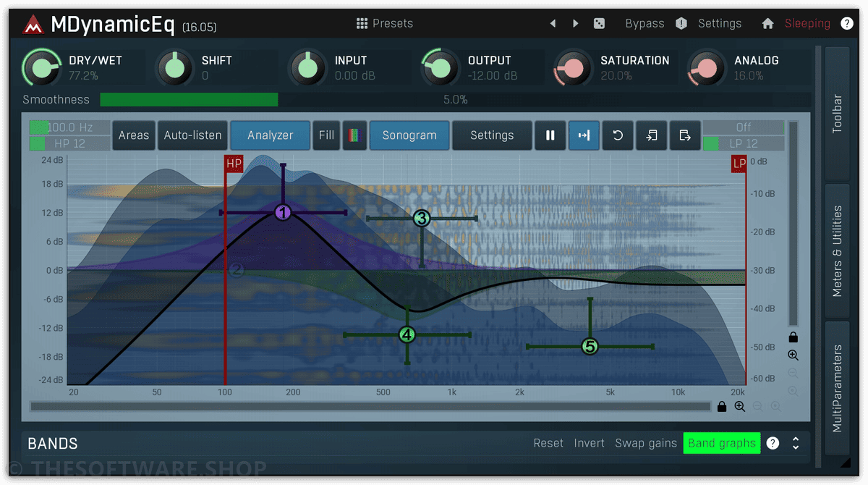This screenshot has width=868, height=485.
Task: Click the random preset dice icon
Action: tap(600, 23)
